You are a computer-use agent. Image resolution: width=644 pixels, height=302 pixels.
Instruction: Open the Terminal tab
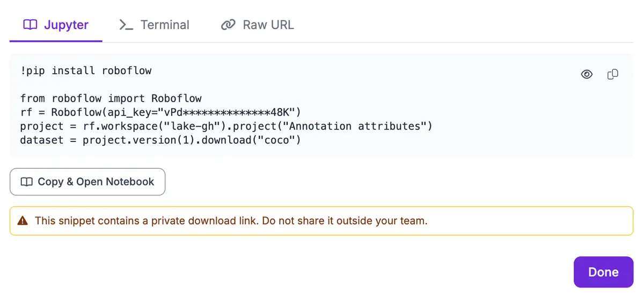[x=154, y=25]
